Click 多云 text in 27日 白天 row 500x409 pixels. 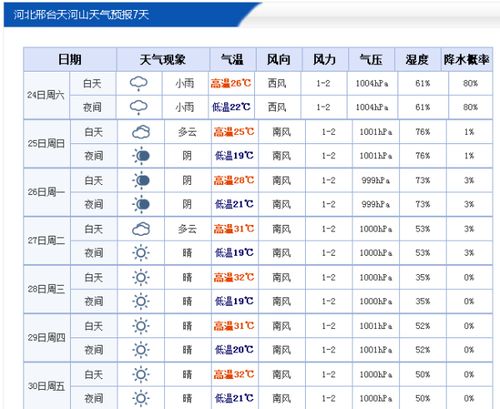click(187, 229)
